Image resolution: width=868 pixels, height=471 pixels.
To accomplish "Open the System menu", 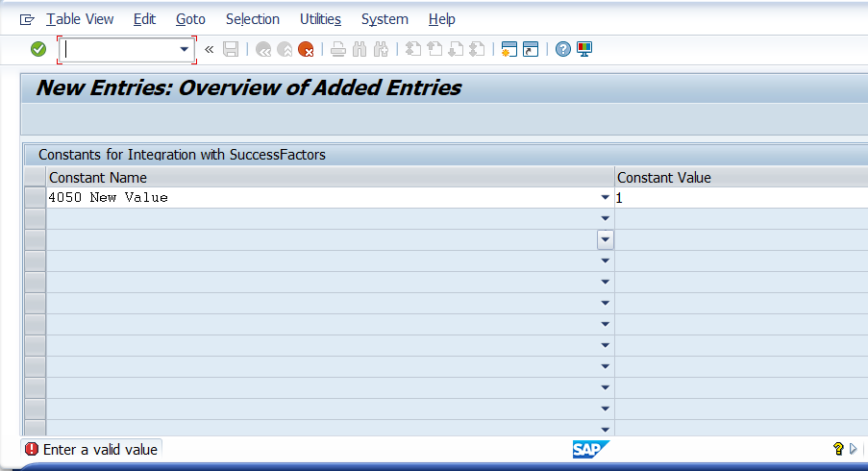I will (384, 19).
